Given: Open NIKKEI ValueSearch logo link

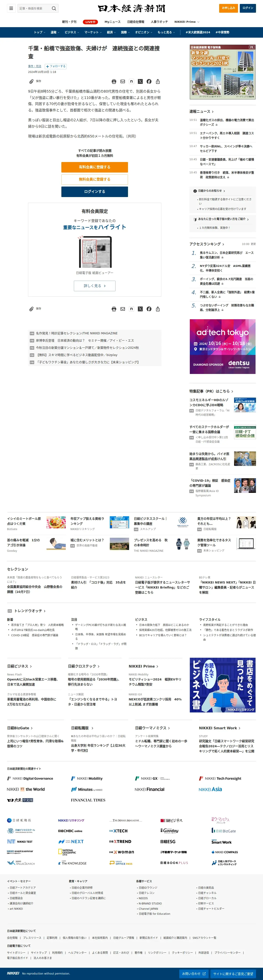Looking at the screenshot, I should point(21,863).
